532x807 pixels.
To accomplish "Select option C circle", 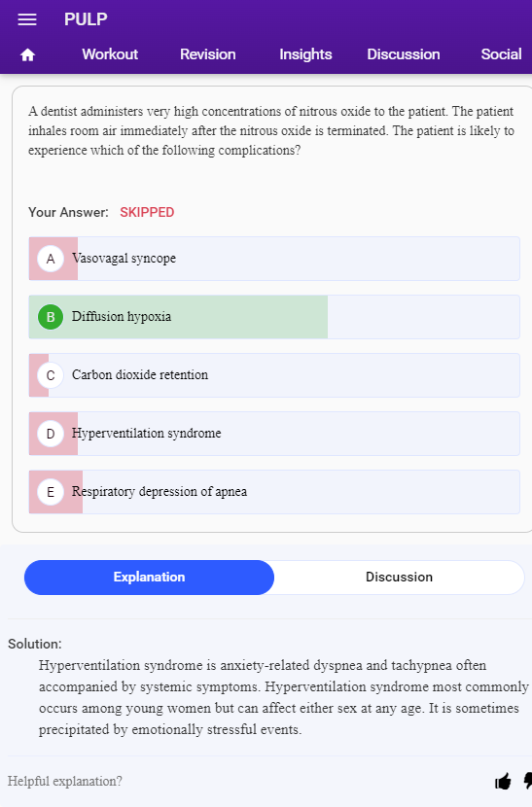I will 51,375.
